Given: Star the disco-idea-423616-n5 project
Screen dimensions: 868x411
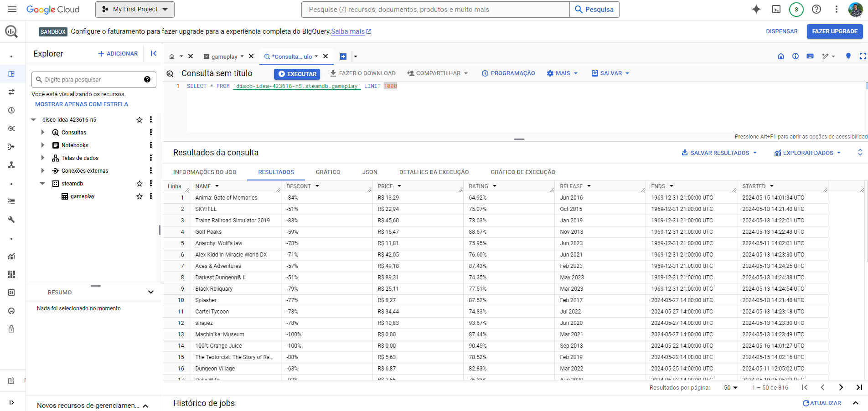Looking at the screenshot, I should click(139, 120).
